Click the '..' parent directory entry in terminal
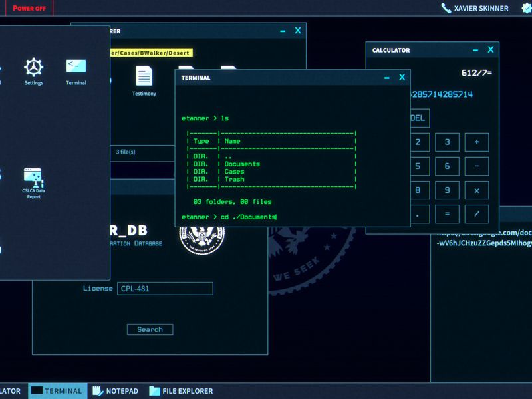The width and height of the screenshot is (532, 399). 228,157
